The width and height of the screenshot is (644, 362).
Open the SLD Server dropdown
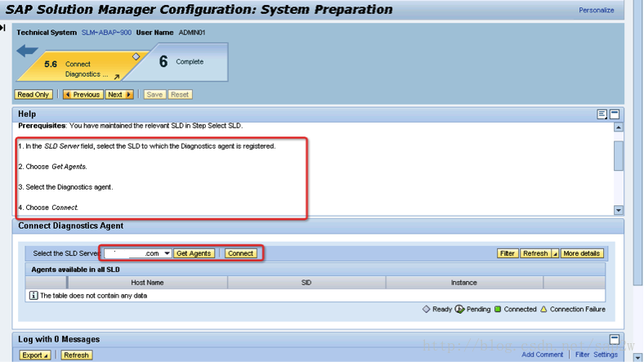167,253
